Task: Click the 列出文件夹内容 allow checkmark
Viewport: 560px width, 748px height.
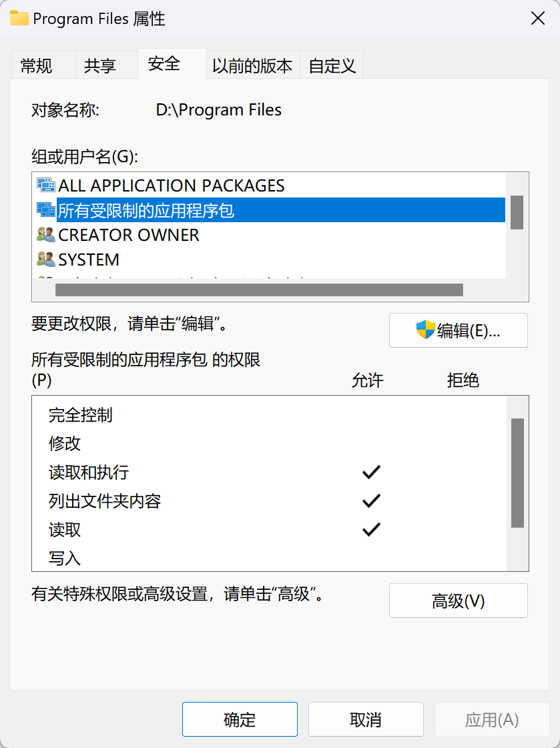Action: 371,500
